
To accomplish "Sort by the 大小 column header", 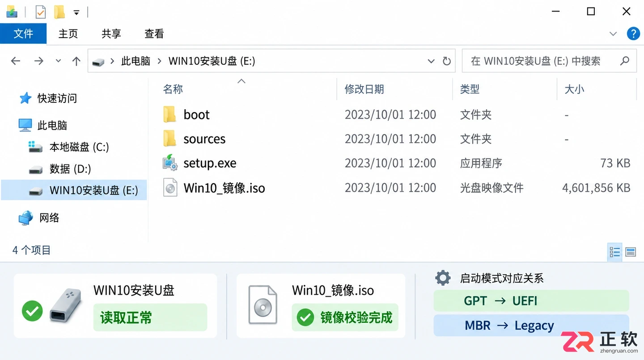I will (574, 89).
